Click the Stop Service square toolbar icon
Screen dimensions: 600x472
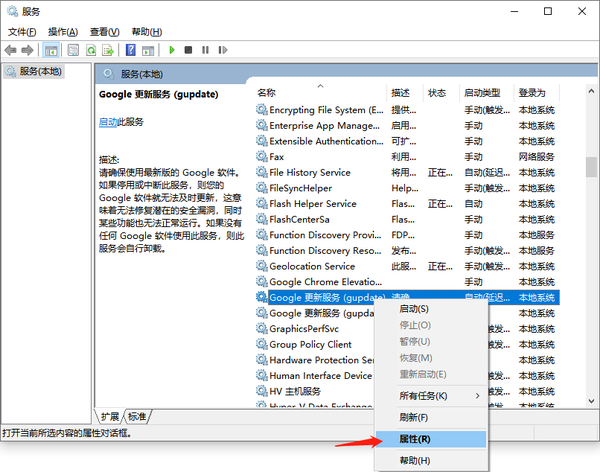pyautogui.click(x=187, y=50)
